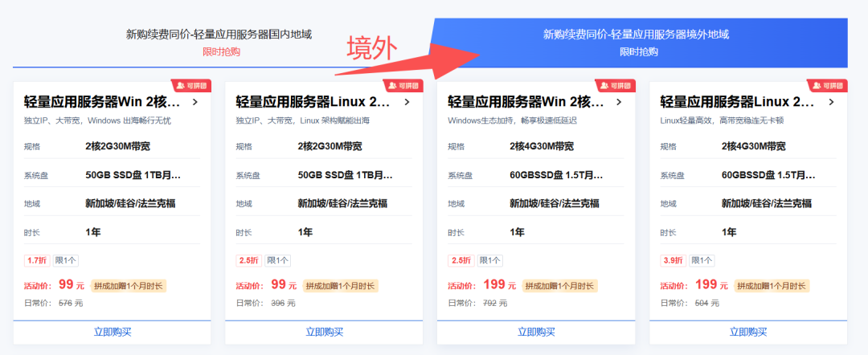Click 可拼团 badge on the 1.7折 Win card
This screenshot has width=868, height=355.
point(191,86)
